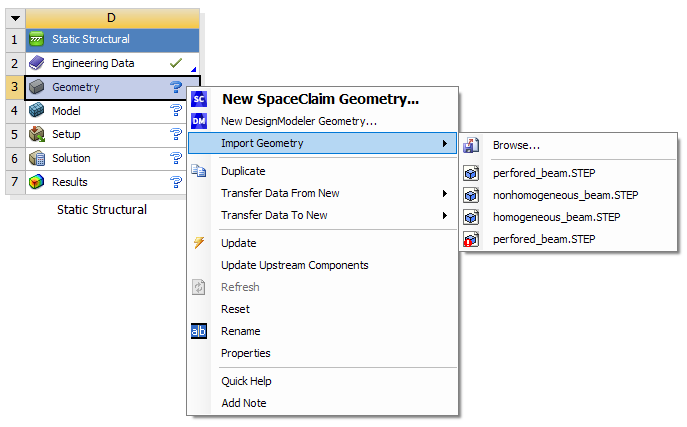Select Results cell
The image size is (687, 427).
coord(106,182)
